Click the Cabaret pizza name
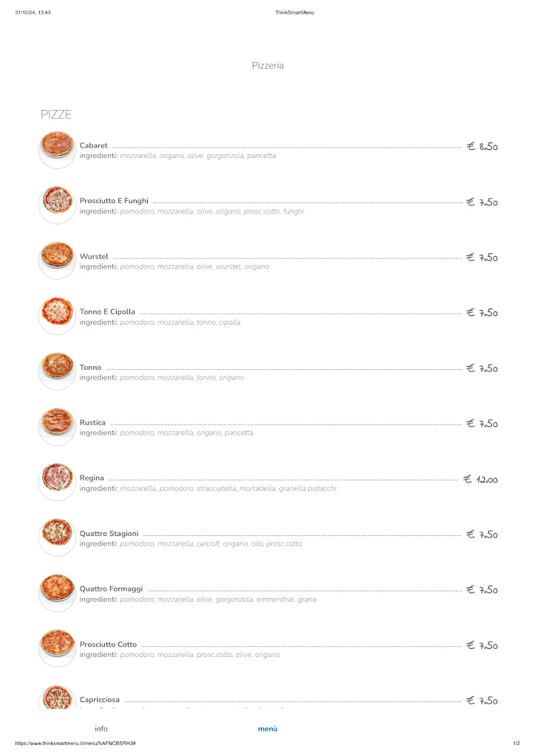 point(94,145)
